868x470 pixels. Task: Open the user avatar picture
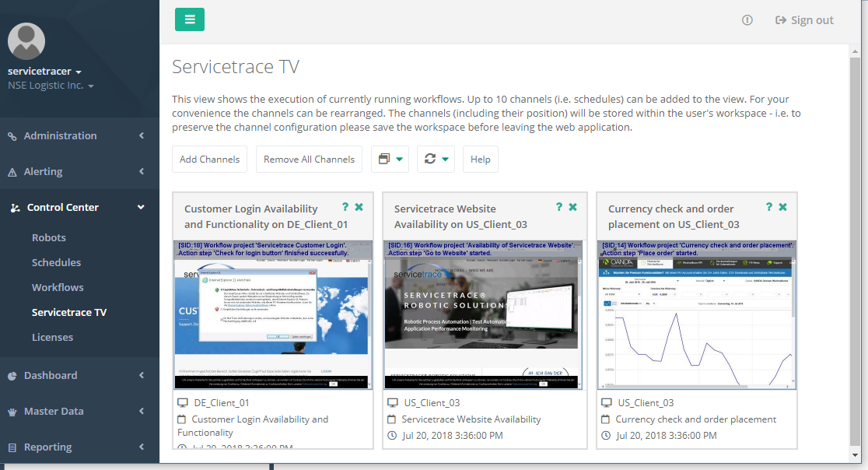pos(26,41)
